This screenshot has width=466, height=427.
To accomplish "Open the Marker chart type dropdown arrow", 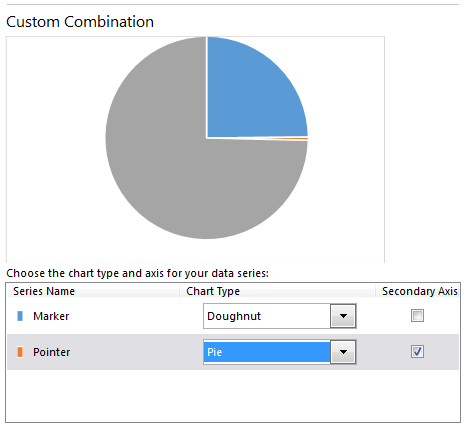I will 343,316.
